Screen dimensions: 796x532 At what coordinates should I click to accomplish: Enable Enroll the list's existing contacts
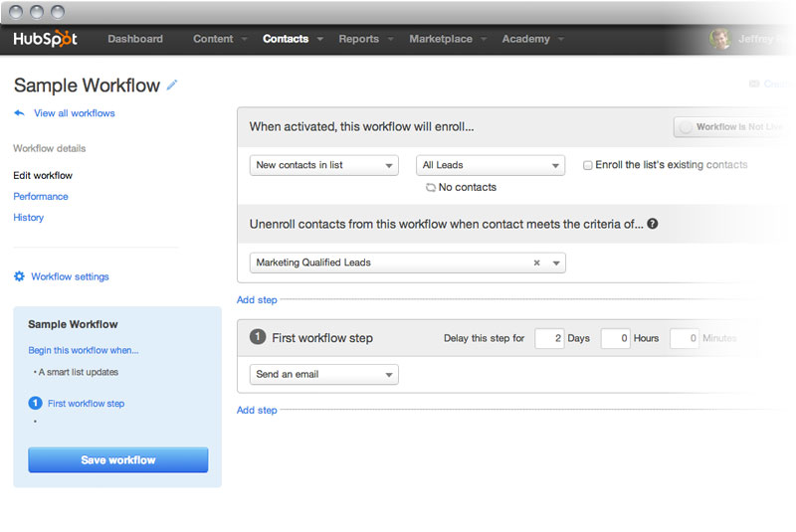point(588,165)
